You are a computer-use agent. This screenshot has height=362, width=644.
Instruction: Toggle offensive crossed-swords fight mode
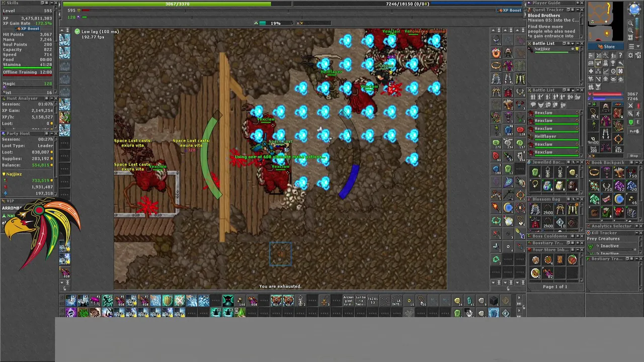point(630,106)
